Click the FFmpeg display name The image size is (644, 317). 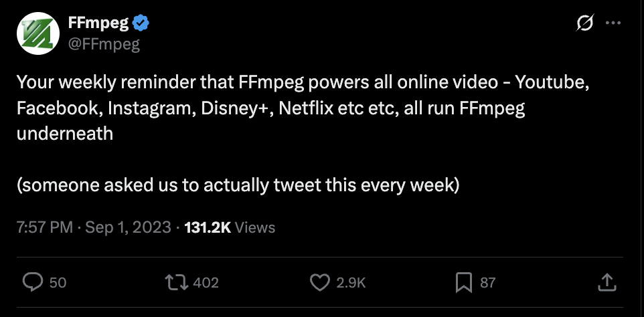pos(98,23)
